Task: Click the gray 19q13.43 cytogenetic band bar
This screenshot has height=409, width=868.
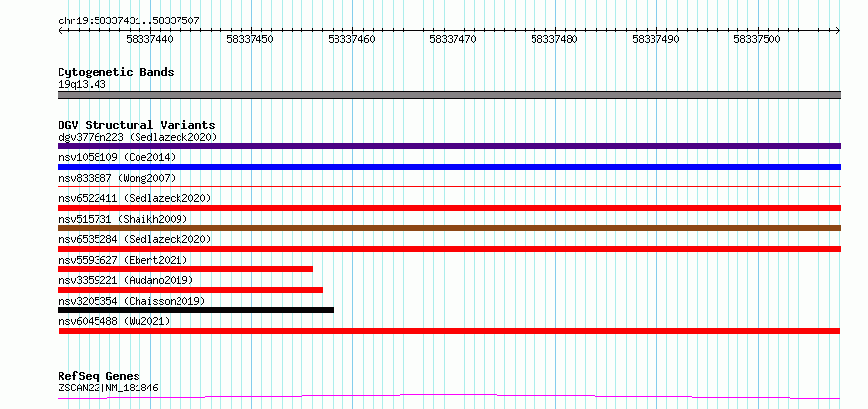Action: (449, 95)
